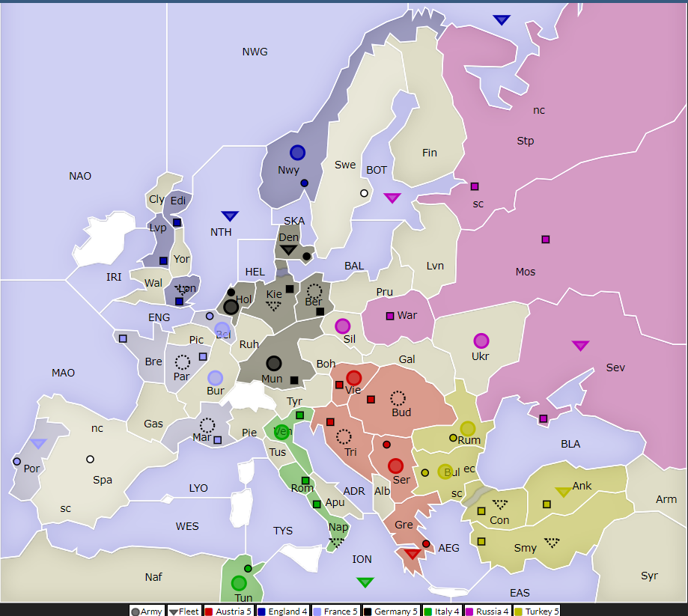
Task: Pick the Russian fleet in the BOT sea
Action: click(x=392, y=198)
